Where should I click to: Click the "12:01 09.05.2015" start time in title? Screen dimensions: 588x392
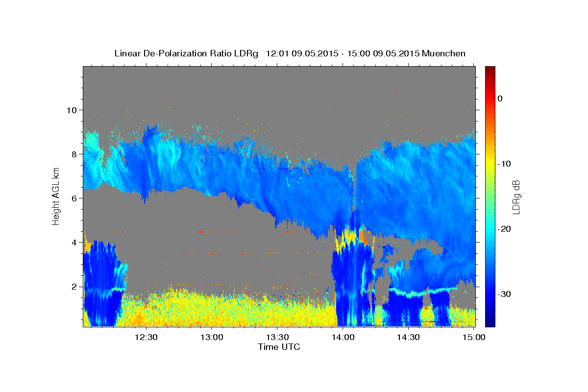pyautogui.click(x=302, y=53)
